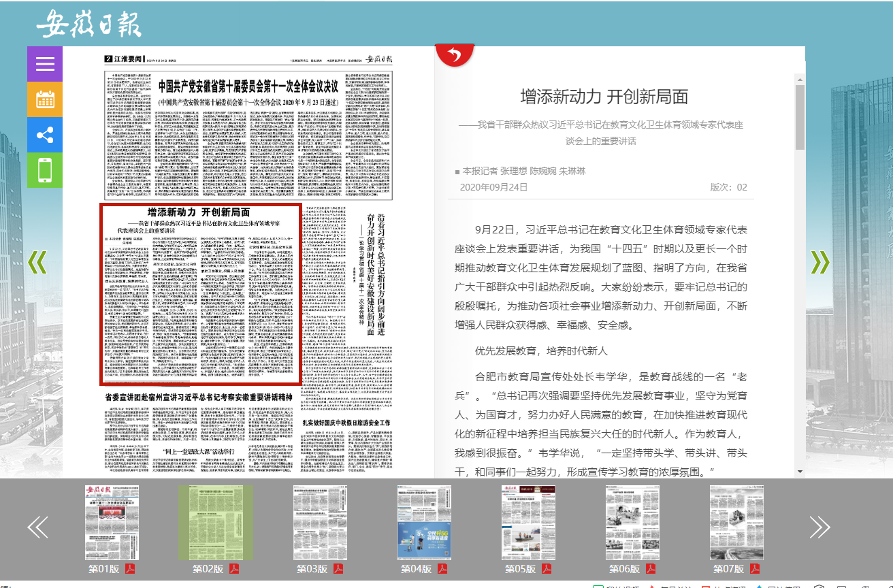This screenshot has width=893, height=588.
Task: Open the purple hamburger menu icon
Action: (x=45, y=64)
